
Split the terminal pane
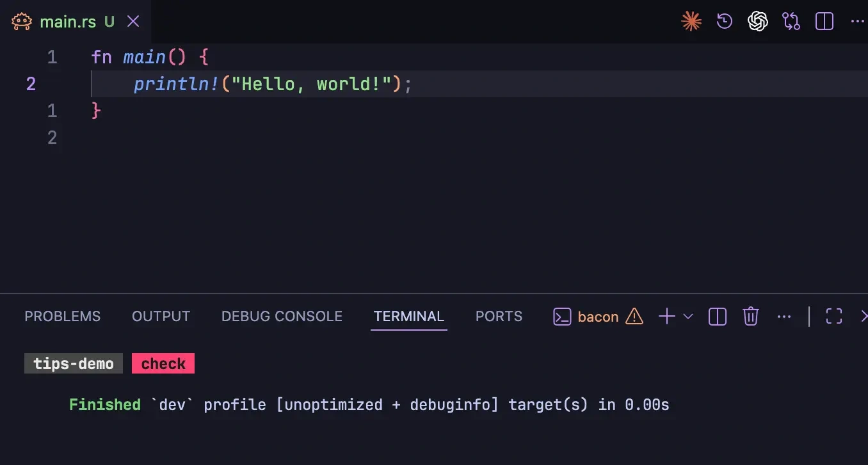coord(718,317)
